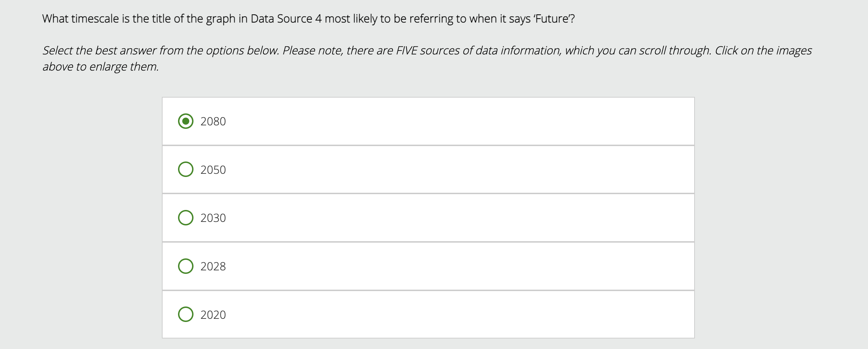Select the 2020 radio button
The height and width of the screenshot is (349, 868).
point(186,314)
